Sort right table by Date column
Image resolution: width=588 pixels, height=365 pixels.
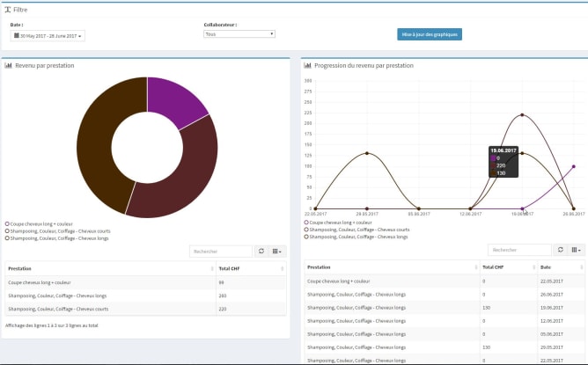point(562,267)
